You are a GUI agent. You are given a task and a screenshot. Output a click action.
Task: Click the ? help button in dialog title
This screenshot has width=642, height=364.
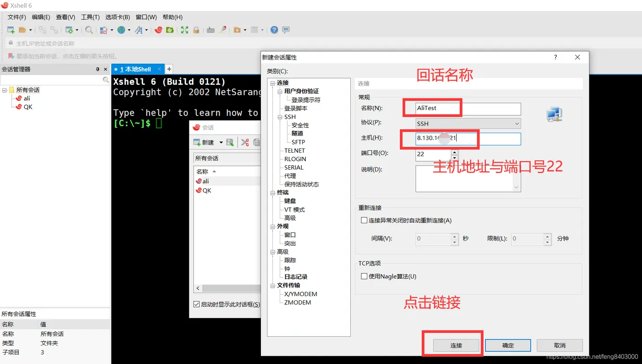tap(555, 57)
